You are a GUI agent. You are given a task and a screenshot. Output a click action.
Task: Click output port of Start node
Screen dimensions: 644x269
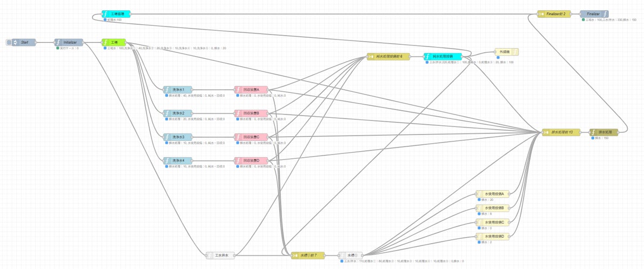pos(37,42)
